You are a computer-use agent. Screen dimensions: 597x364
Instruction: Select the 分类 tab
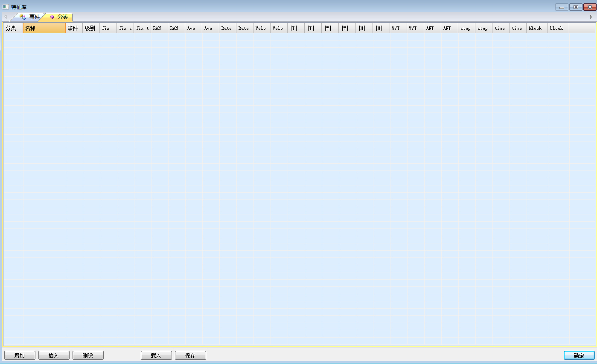58,17
